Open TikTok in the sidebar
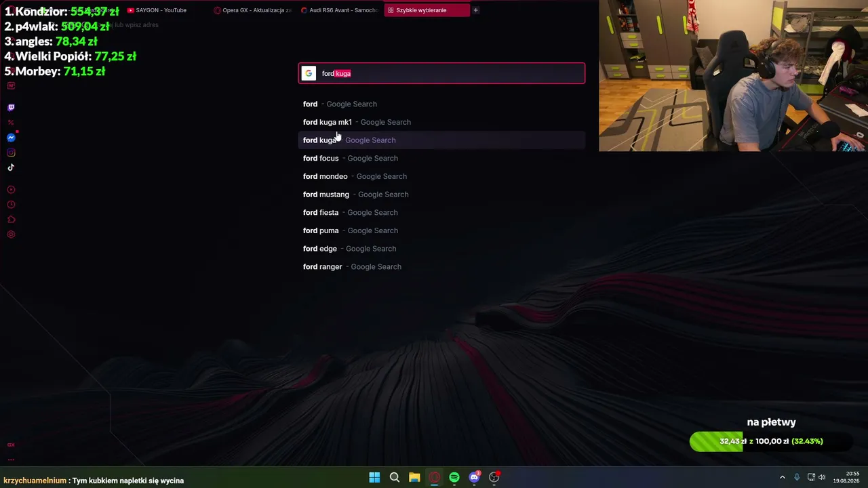Viewport: 868px width, 488px height. (x=11, y=167)
